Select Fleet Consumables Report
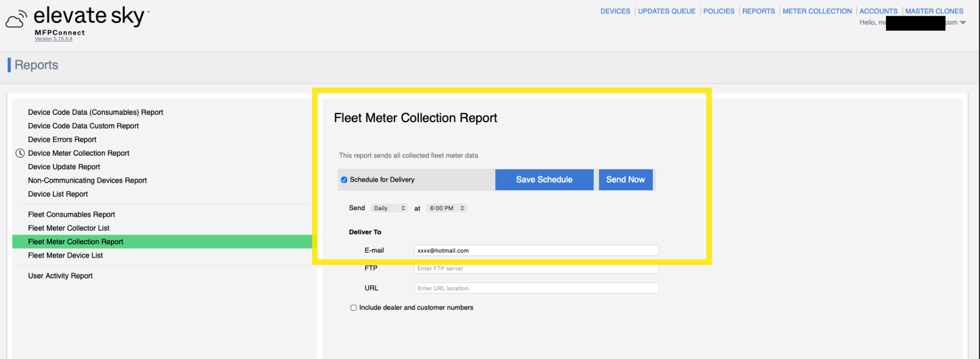Image resolution: width=980 pixels, height=359 pixels. [72, 215]
